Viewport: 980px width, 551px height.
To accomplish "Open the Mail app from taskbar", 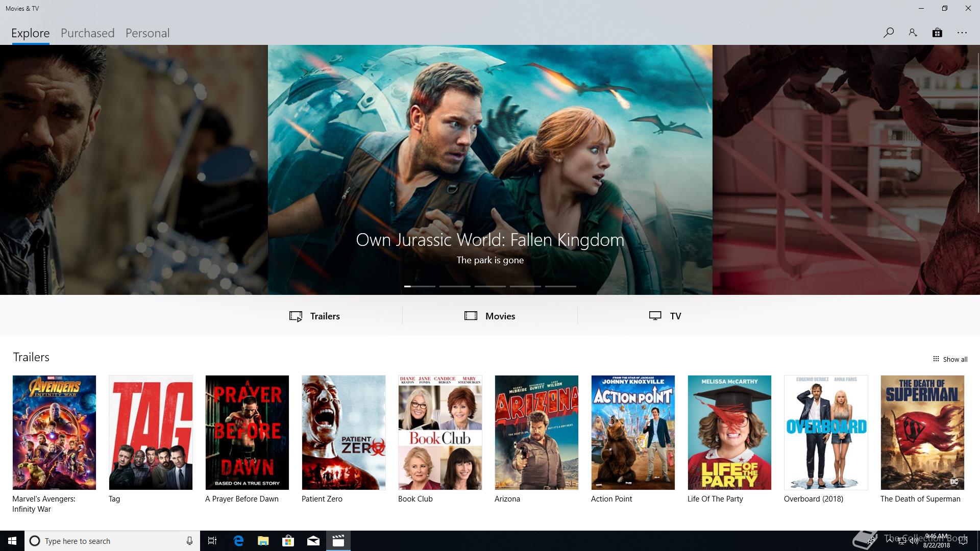I will point(313,541).
